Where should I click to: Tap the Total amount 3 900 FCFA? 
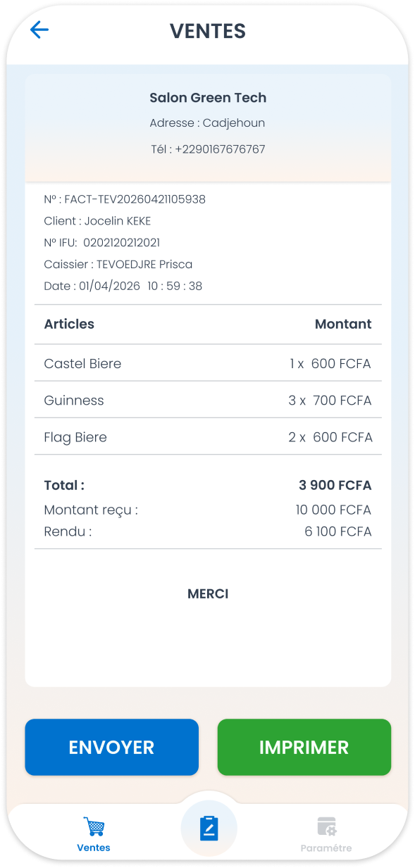pos(335,485)
